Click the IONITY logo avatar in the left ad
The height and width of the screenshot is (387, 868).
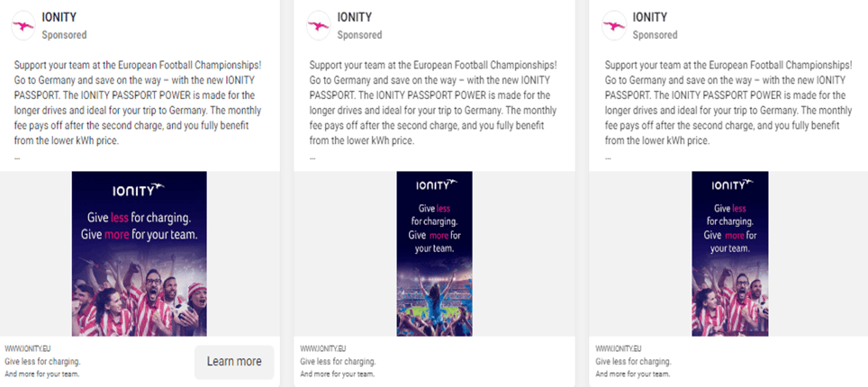point(24,25)
